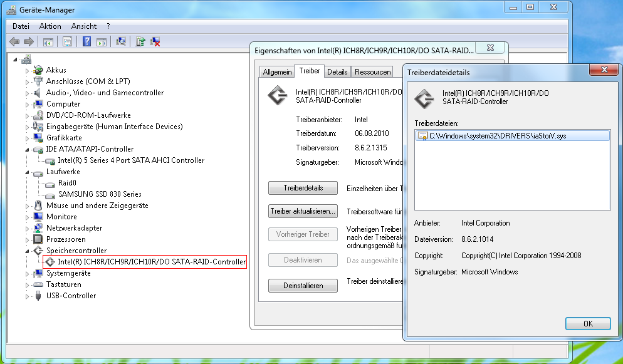Select the Intel ICH8R/ICH9R/ICH10R/DO SATA-RAID-Controller tree item
The image size is (623, 364).
pos(152,262)
